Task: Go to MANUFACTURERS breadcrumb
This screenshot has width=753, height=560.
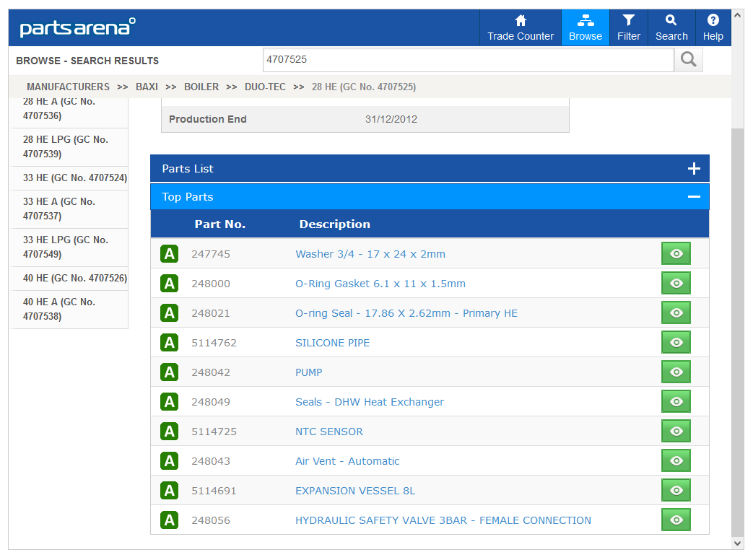Action: tap(68, 87)
